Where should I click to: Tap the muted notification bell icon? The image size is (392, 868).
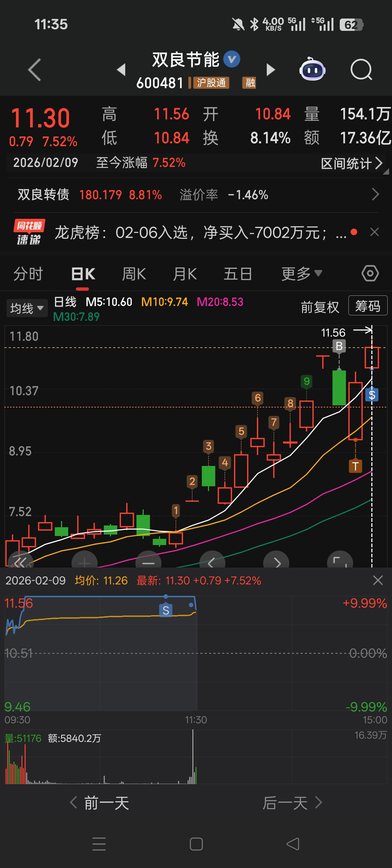[x=238, y=25]
